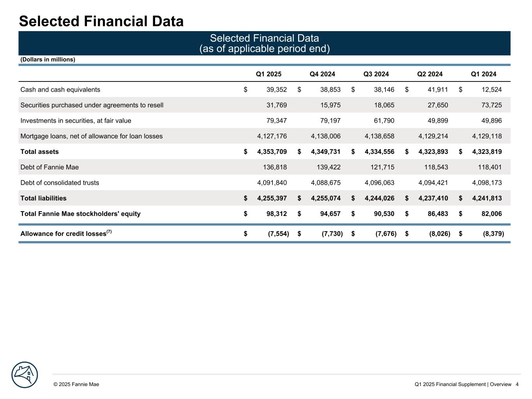Click the © 2025 Fannie Mae footer text
The width and height of the screenshot is (532, 399).
click(x=76, y=384)
